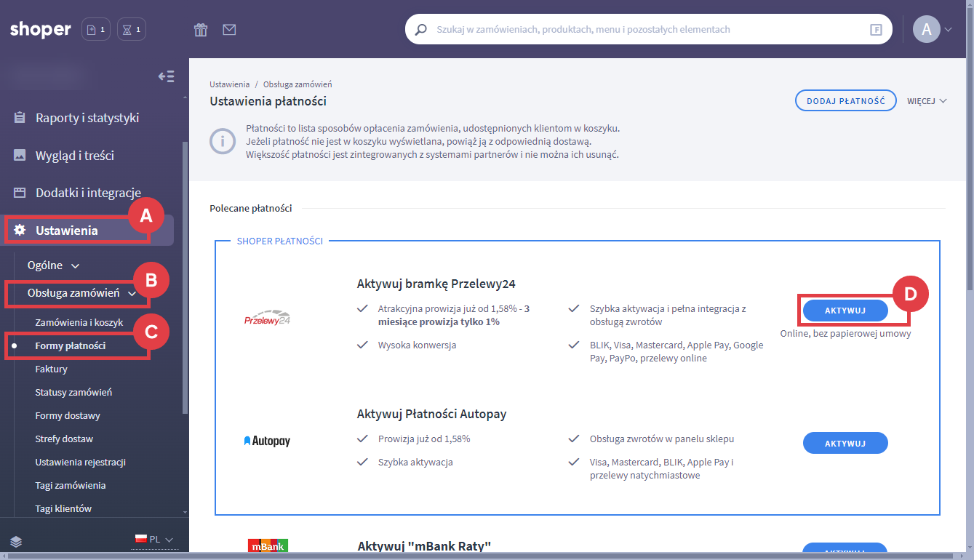Open the envelope messages icon
The height and width of the screenshot is (560, 974).
point(229,30)
